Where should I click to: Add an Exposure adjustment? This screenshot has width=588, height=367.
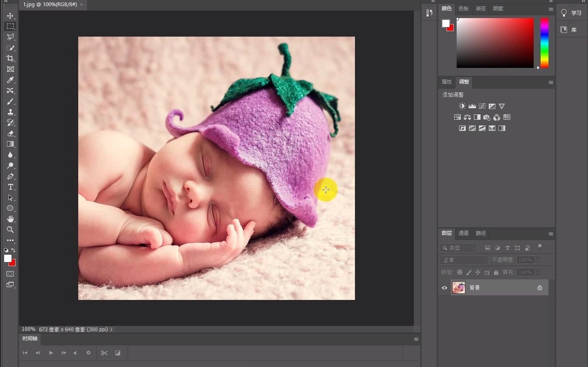coord(492,106)
